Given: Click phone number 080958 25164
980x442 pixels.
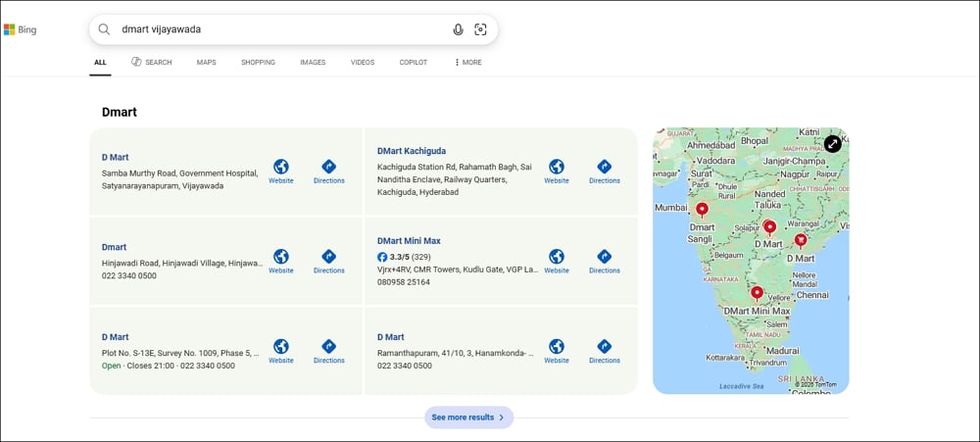Looking at the screenshot, I should pos(404,282).
